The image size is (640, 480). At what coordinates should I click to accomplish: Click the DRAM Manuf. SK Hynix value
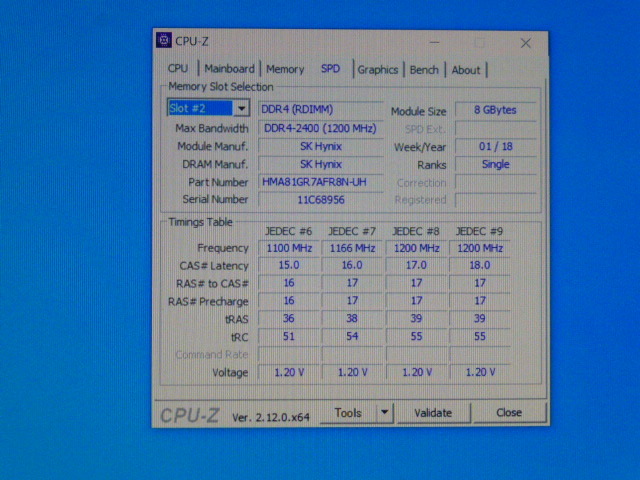click(321, 164)
